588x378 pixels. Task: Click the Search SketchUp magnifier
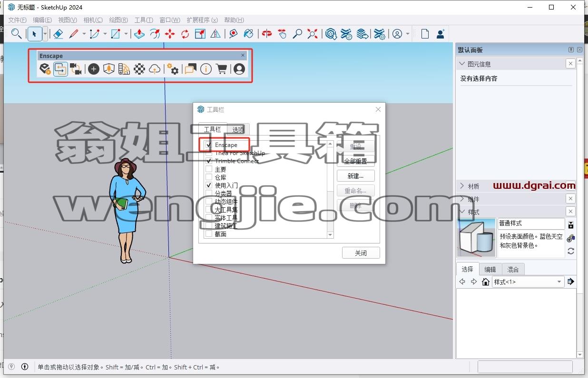coord(17,34)
